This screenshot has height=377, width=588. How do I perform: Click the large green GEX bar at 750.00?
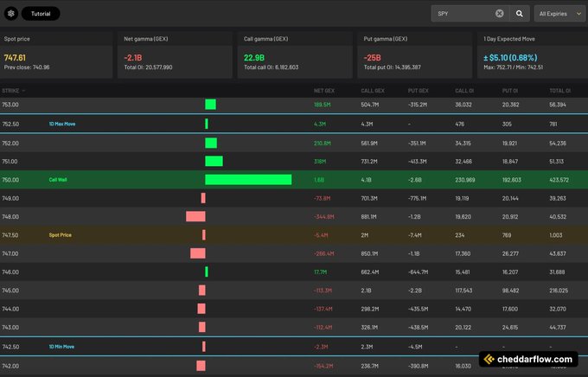pyautogui.click(x=248, y=180)
